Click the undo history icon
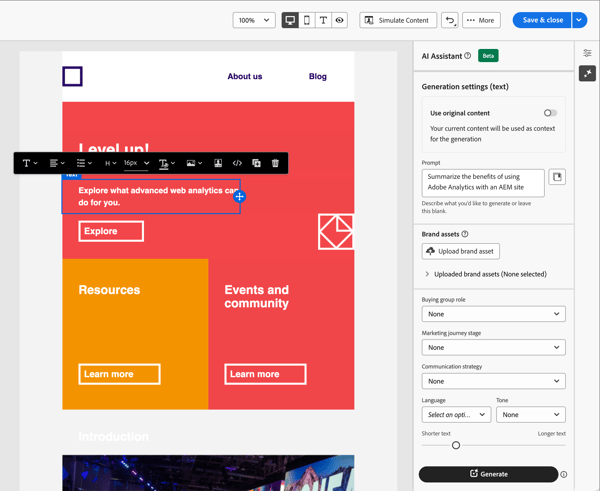Viewport: 600px width, 491px height. tap(450, 20)
